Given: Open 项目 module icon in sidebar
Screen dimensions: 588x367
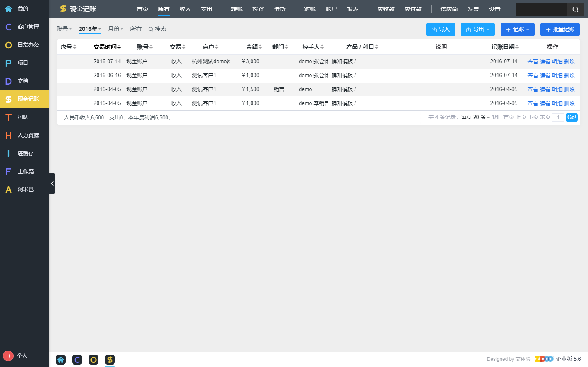Looking at the screenshot, I should (8, 63).
